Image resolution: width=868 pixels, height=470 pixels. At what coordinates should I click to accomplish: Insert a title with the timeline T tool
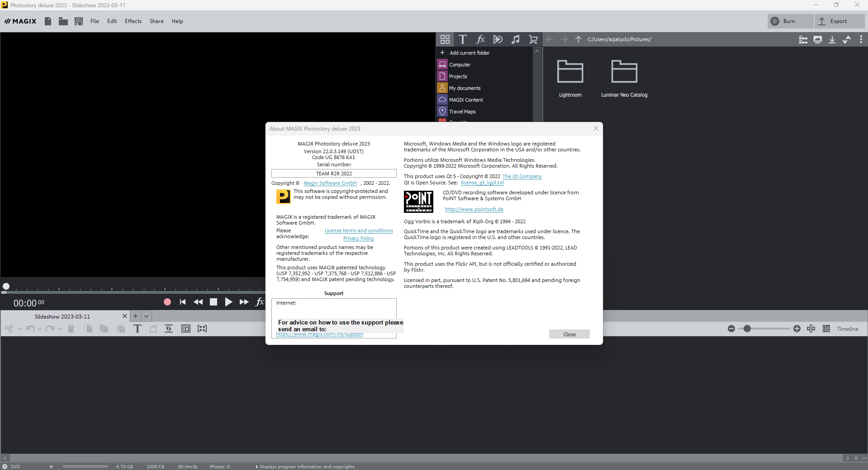[138, 329]
